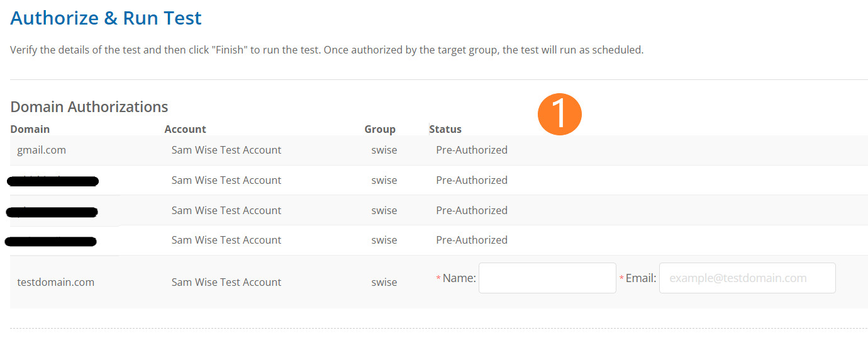Click the swise group in gmail.com row

[384, 150]
